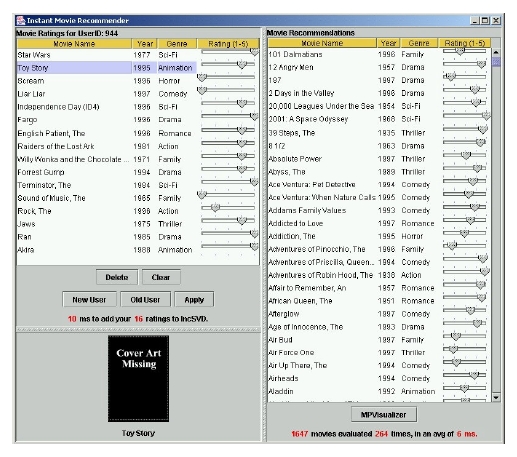The image size is (517, 457).
Task: Click the Old User button
Action: (145, 300)
